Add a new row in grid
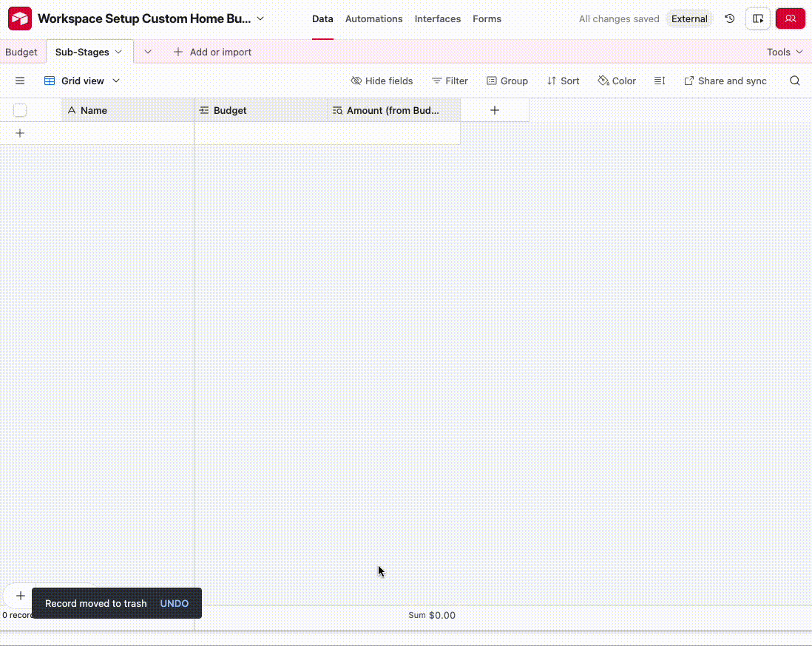This screenshot has height=646, width=812. pyautogui.click(x=20, y=133)
